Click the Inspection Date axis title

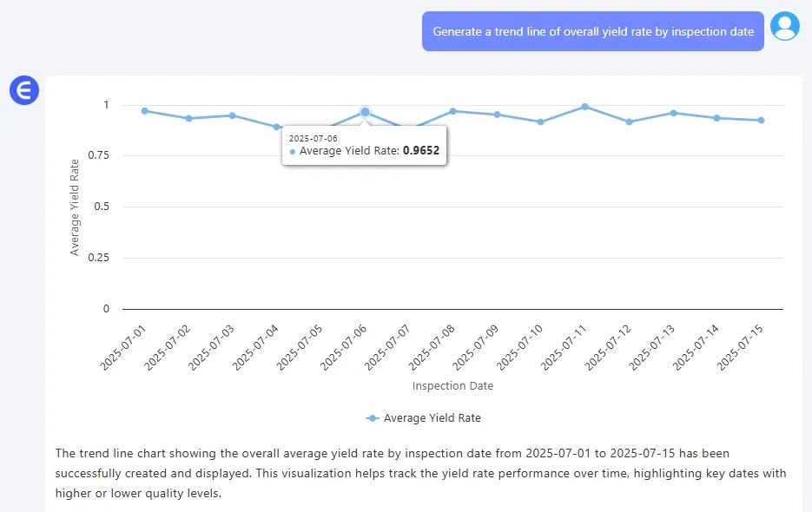pyautogui.click(x=452, y=386)
